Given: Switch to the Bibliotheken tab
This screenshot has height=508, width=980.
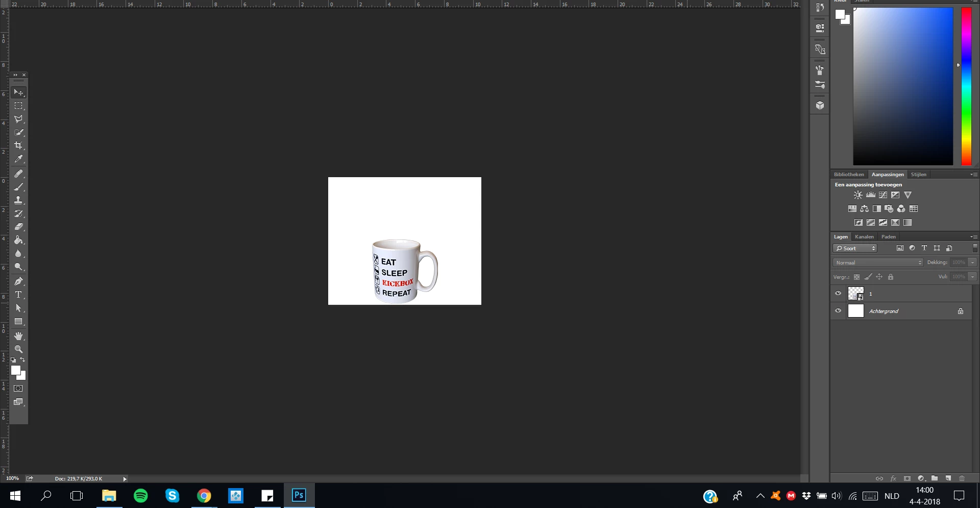Looking at the screenshot, I should pos(849,175).
